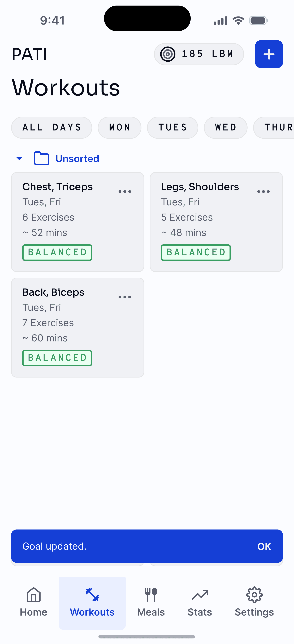Collapse the Unsorted folder arrow

pos(19,159)
